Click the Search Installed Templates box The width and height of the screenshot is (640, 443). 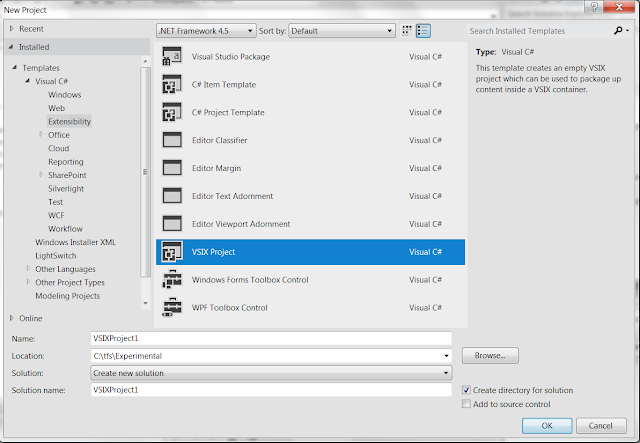pyautogui.click(x=539, y=31)
